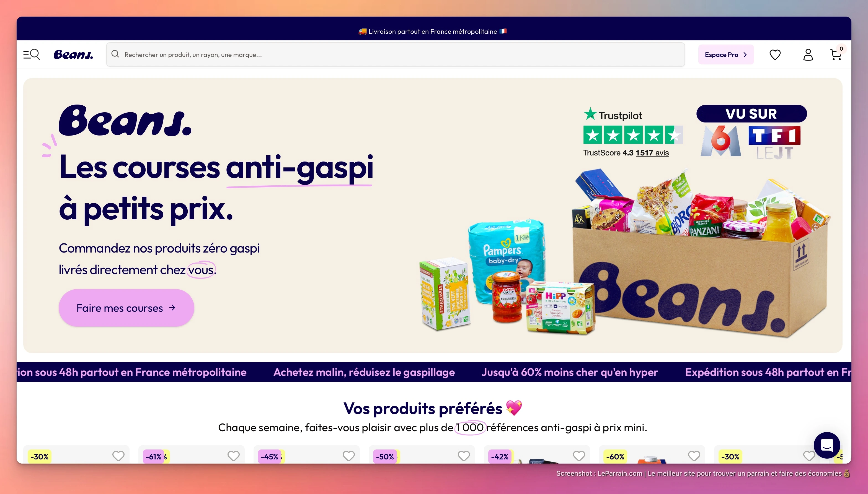Screen dimensions: 868x494
Task: Click the -60% product card thumbnail
Action: (x=652, y=454)
